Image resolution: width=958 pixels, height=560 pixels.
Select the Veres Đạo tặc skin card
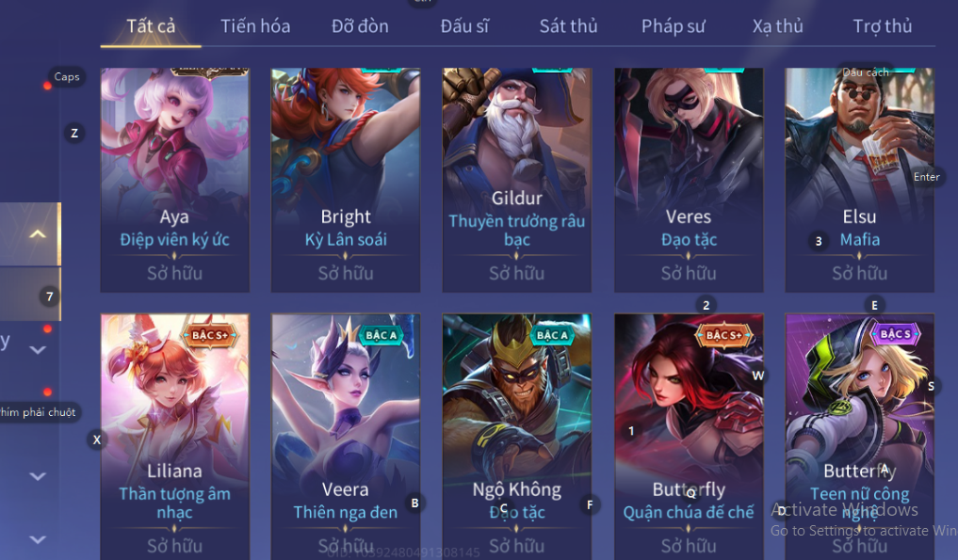pyautogui.click(x=689, y=180)
